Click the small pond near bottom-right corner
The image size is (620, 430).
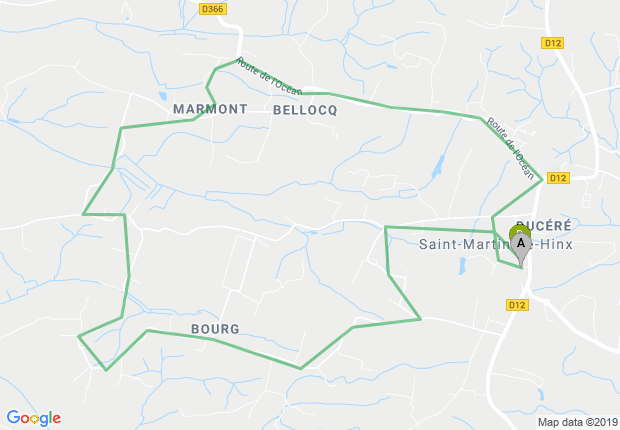(540, 394)
